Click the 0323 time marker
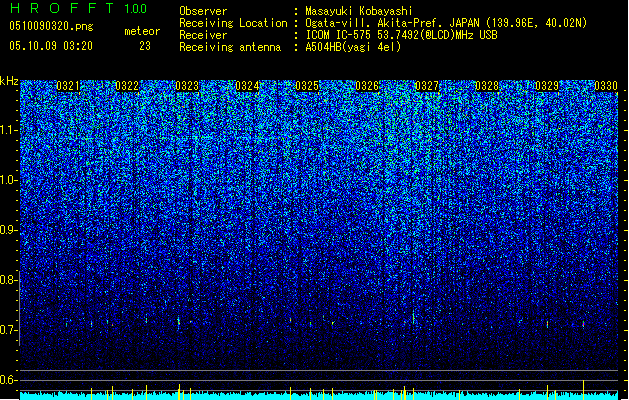The image size is (629, 400). point(187,86)
